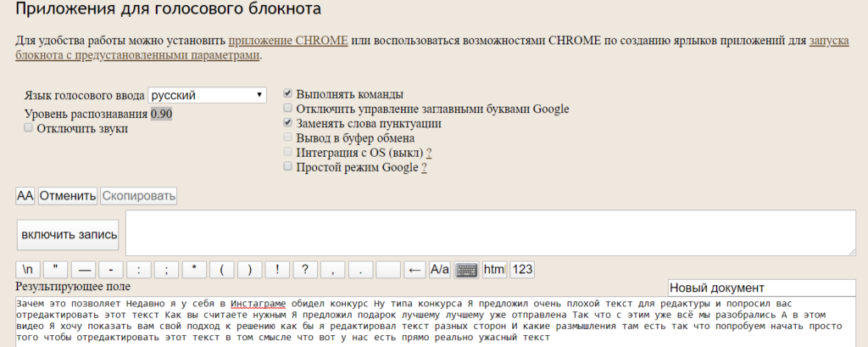868x347 pixels.
Task: Toggle Заменять слова пунктуации checkbox
Action: point(287,122)
